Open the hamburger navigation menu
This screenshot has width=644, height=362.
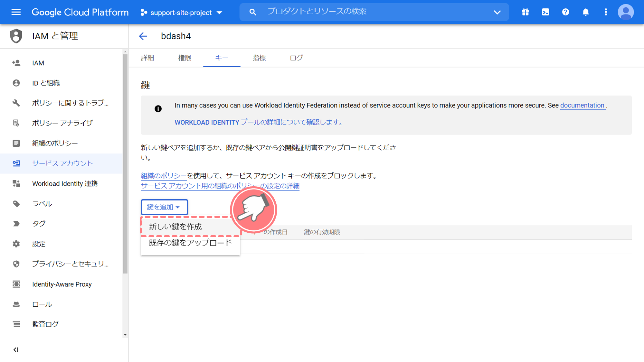coord(16,12)
